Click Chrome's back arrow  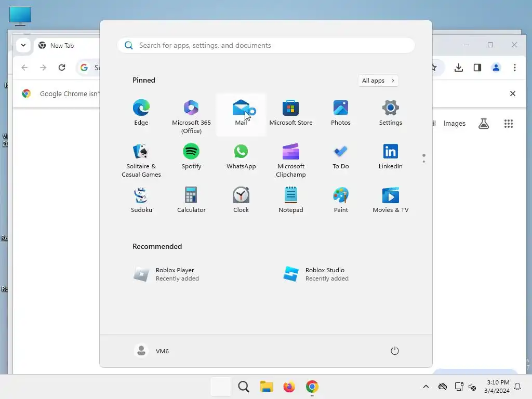[24, 68]
